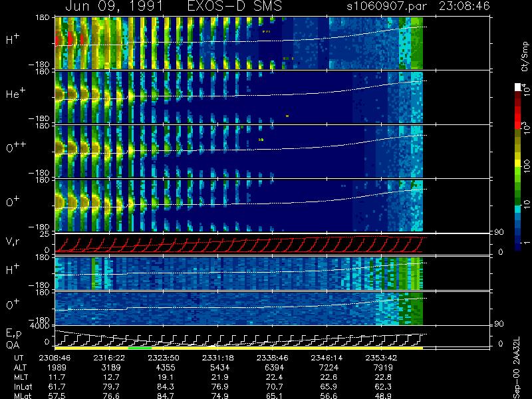Click the InLat value "84.3"
Image resolution: width=532 pixels, height=399 pixels.
coord(166,386)
